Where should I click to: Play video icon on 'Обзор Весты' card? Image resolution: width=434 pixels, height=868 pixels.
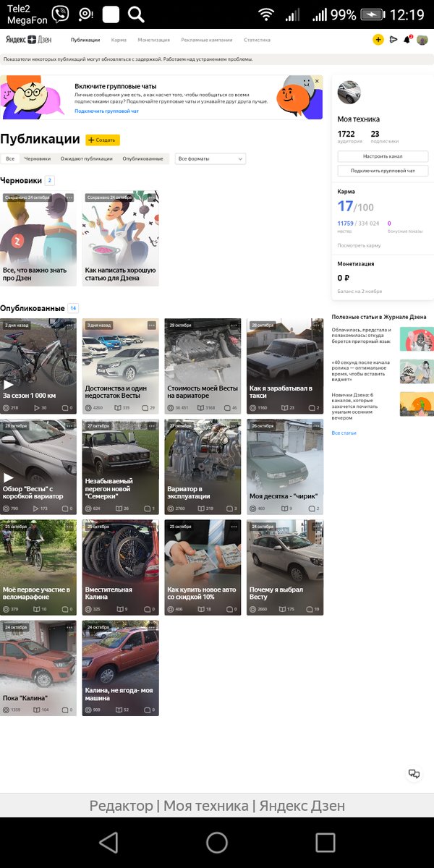9,478
